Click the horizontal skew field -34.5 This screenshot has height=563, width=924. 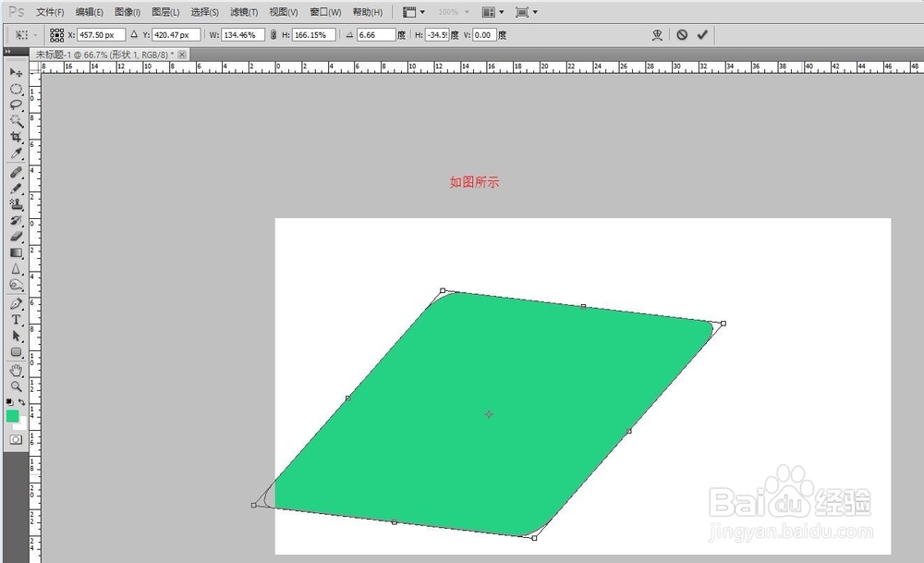(437, 35)
